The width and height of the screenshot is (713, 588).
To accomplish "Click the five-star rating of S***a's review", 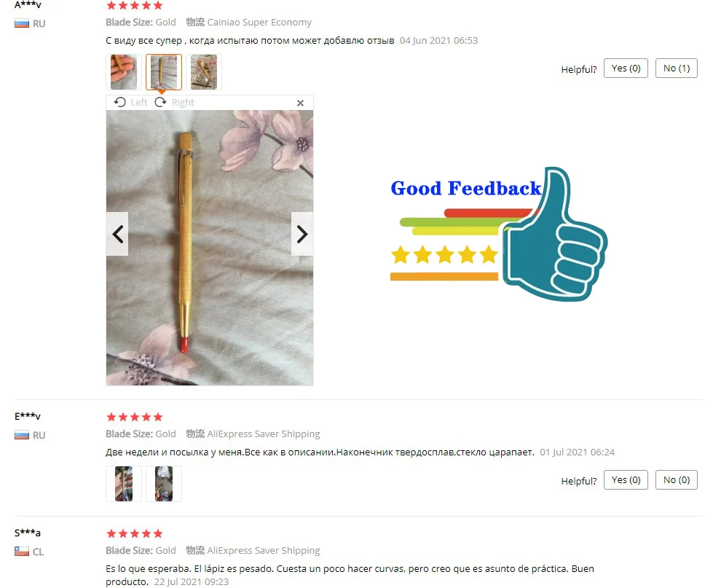I will pos(134,533).
